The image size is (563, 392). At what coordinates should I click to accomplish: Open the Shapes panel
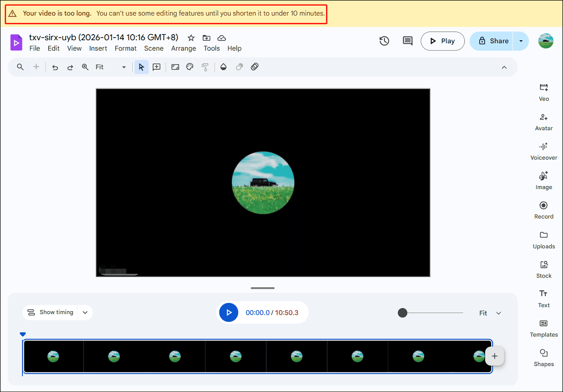(544, 357)
